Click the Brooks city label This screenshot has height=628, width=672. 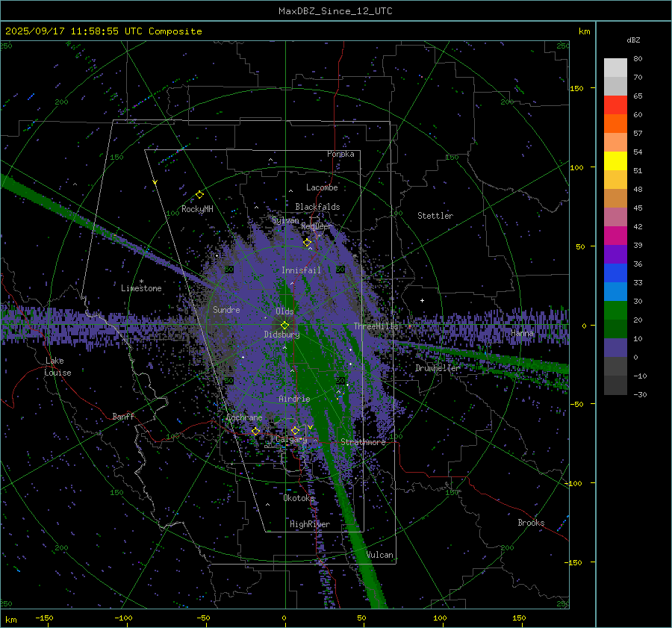[x=531, y=523]
